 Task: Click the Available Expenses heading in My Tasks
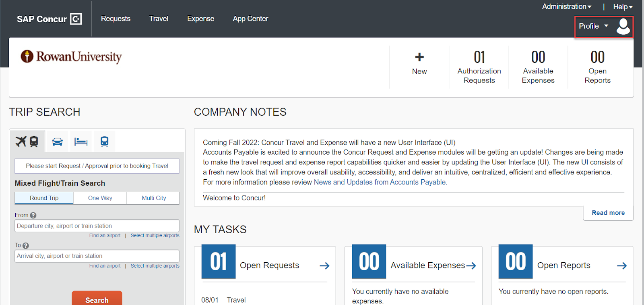point(428,266)
